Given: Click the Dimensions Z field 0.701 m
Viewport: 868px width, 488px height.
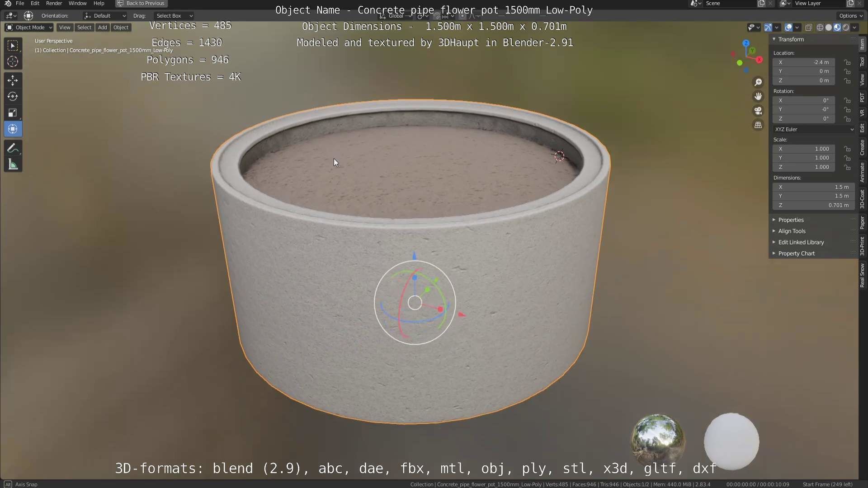Looking at the screenshot, I should pos(814,205).
